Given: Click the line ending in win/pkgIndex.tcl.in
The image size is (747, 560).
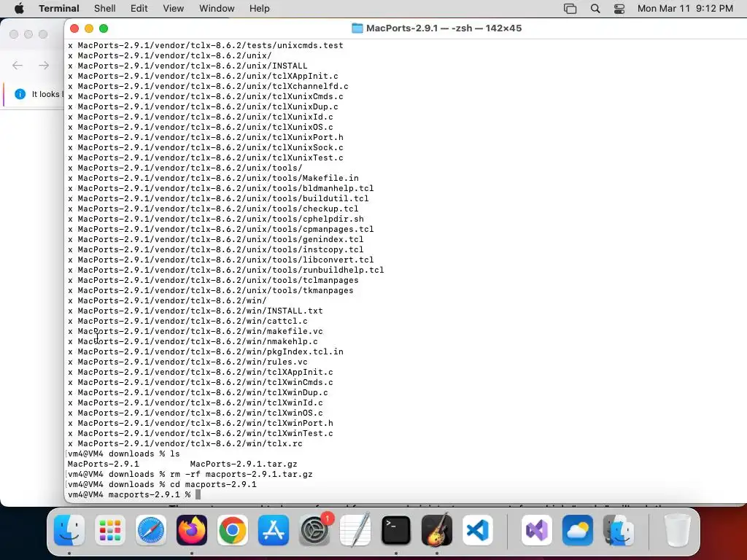Looking at the screenshot, I should pos(205,351).
